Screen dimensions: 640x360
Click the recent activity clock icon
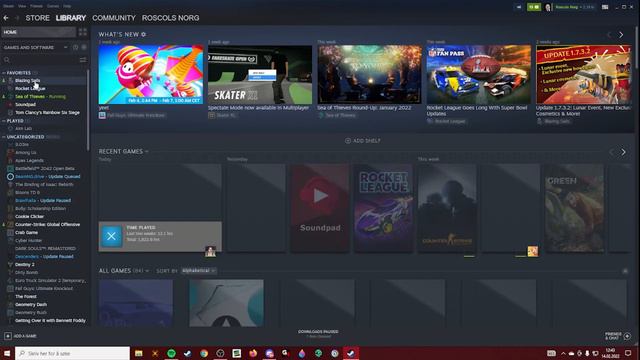click(x=76, y=47)
